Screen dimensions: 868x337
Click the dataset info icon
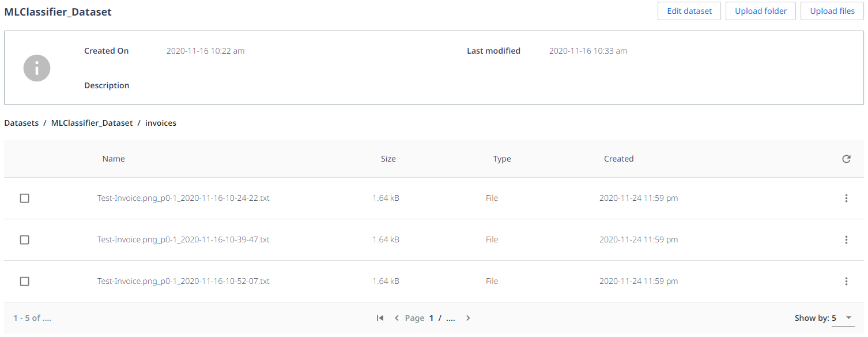36,68
